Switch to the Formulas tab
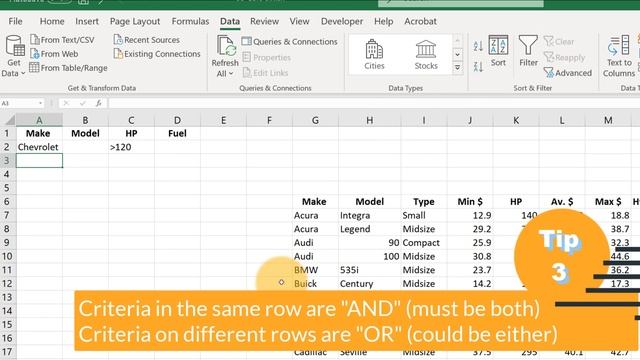This screenshot has width=640, height=360. coord(190,21)
